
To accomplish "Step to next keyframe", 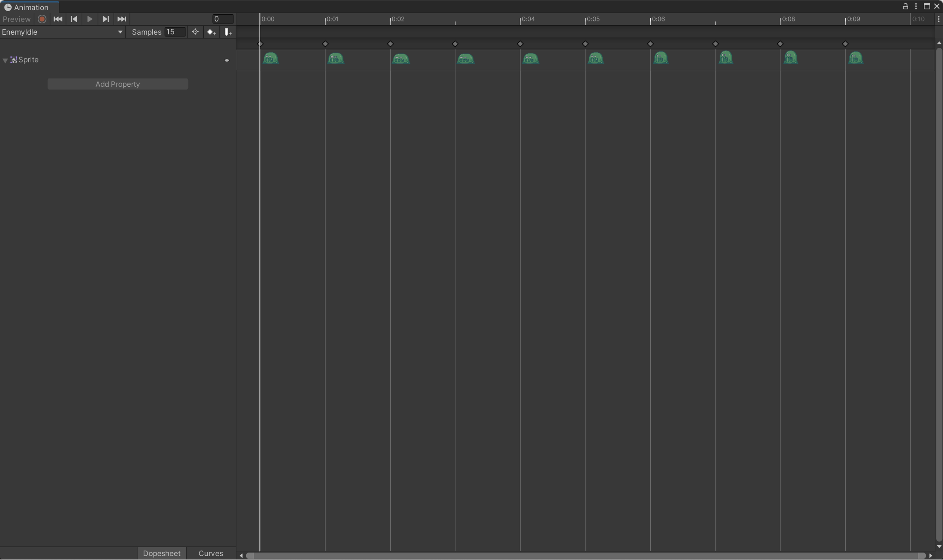I will (x=106, y=19).
